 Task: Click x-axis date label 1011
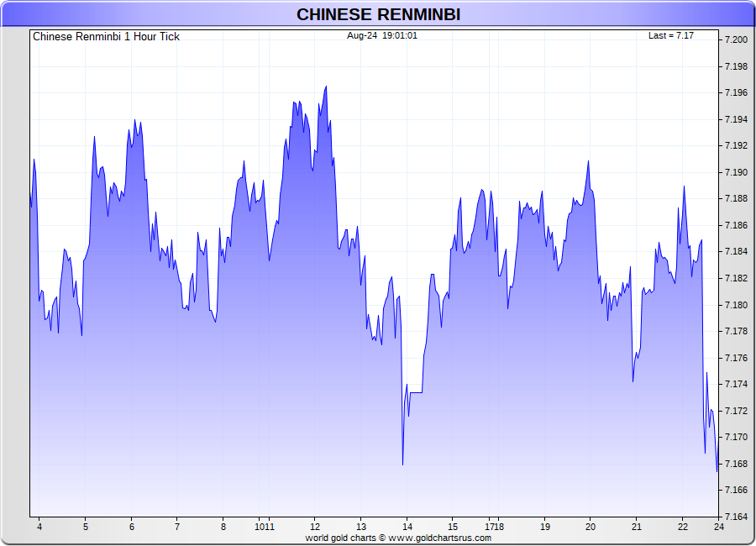pyautogui.click(x=265, y=527)
